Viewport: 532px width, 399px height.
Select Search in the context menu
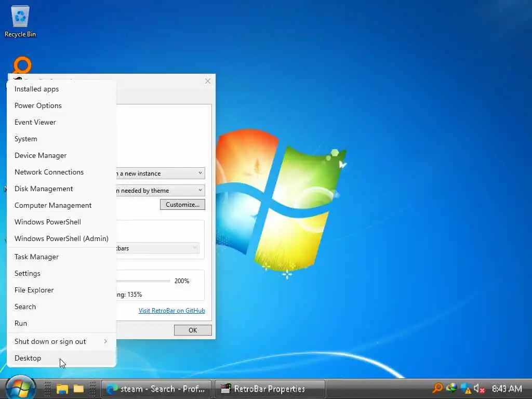[x=61, y=307]
